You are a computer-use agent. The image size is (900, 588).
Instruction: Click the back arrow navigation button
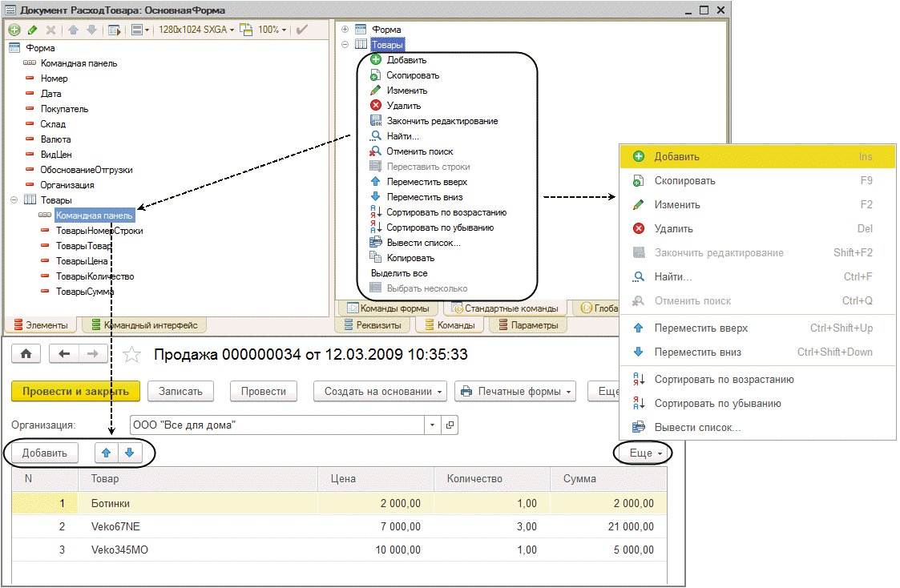pyautogui.click(x=64, y=354)
